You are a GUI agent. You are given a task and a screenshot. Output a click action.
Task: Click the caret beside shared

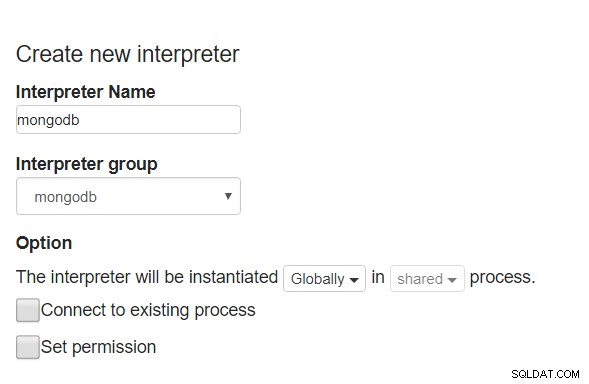(x=452, y=280)
